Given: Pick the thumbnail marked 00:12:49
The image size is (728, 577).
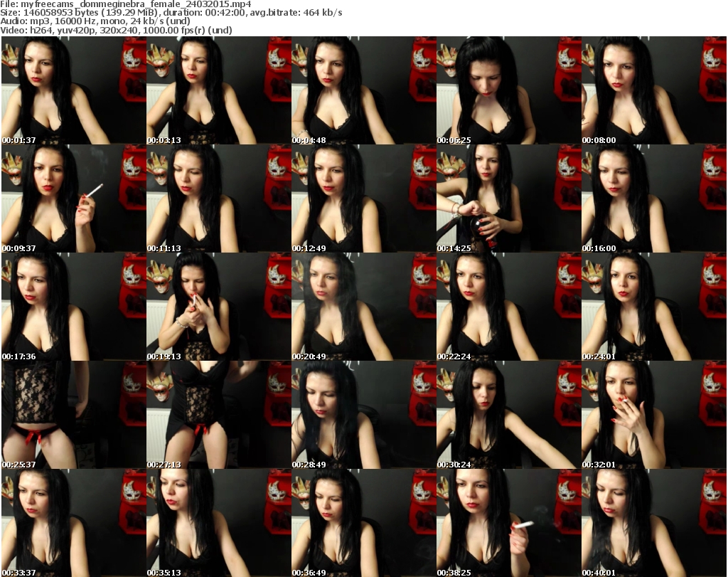Looking at the screenshot, I should click(364, 198).
